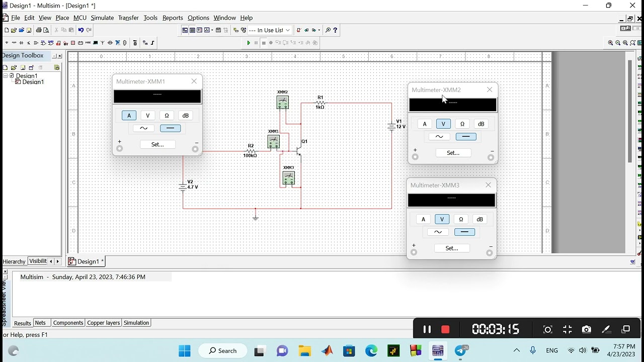Open the Transfer menu
Image resolution: width=644 pixels, height=362 pixels.
128,18
